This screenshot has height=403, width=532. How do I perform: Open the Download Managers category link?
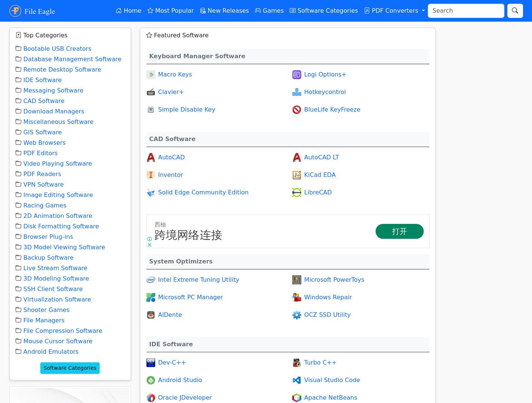(x=53, y=111)
